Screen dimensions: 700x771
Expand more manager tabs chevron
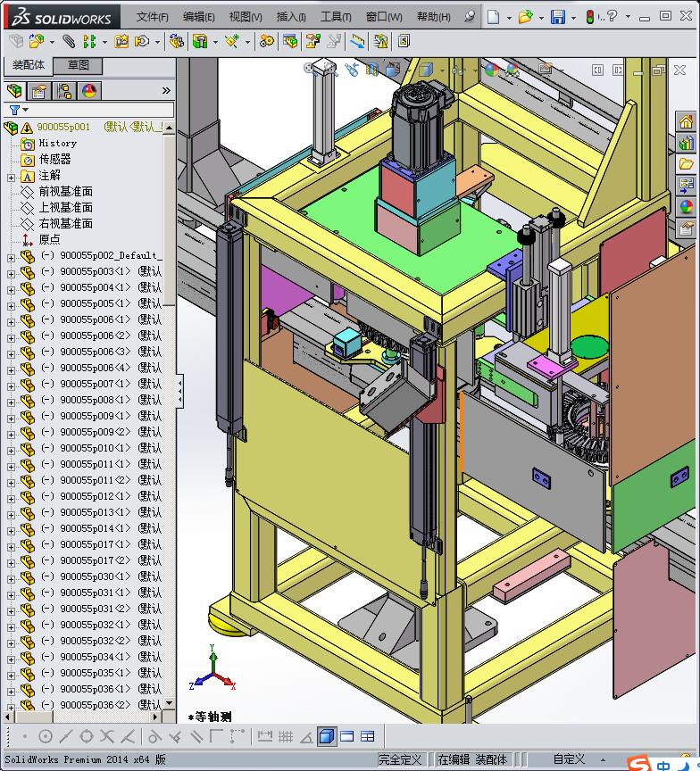(166, 90)
